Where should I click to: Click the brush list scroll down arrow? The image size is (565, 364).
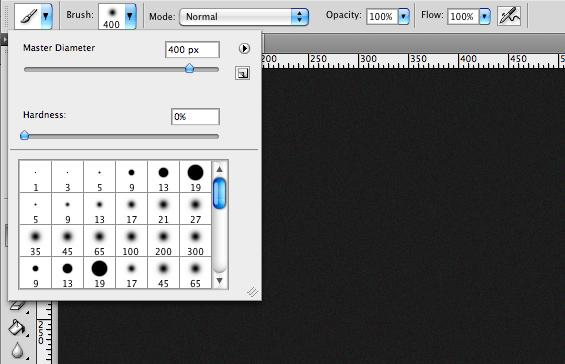(219, 280)
